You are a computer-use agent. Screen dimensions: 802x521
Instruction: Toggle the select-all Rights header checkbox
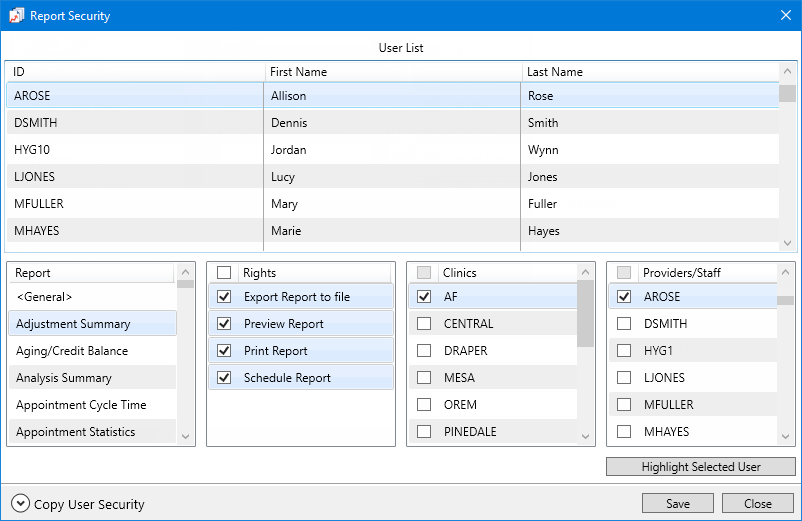tap(224, 273)
